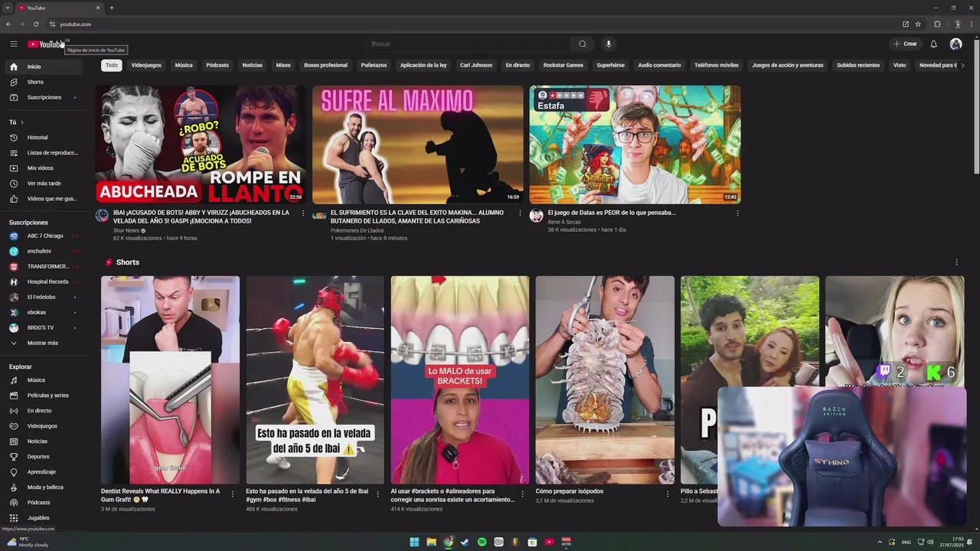Select the Subidas recientes chip

coord(858,65)
